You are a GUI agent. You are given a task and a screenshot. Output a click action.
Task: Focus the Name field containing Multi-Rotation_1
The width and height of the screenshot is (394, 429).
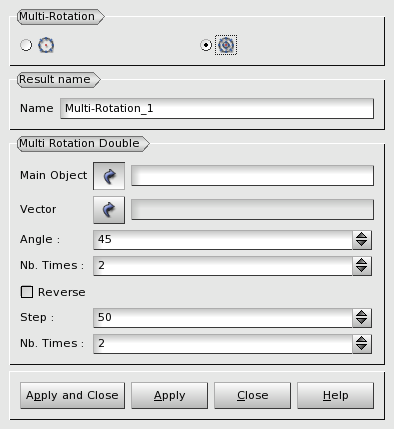[x=217, y=108]
